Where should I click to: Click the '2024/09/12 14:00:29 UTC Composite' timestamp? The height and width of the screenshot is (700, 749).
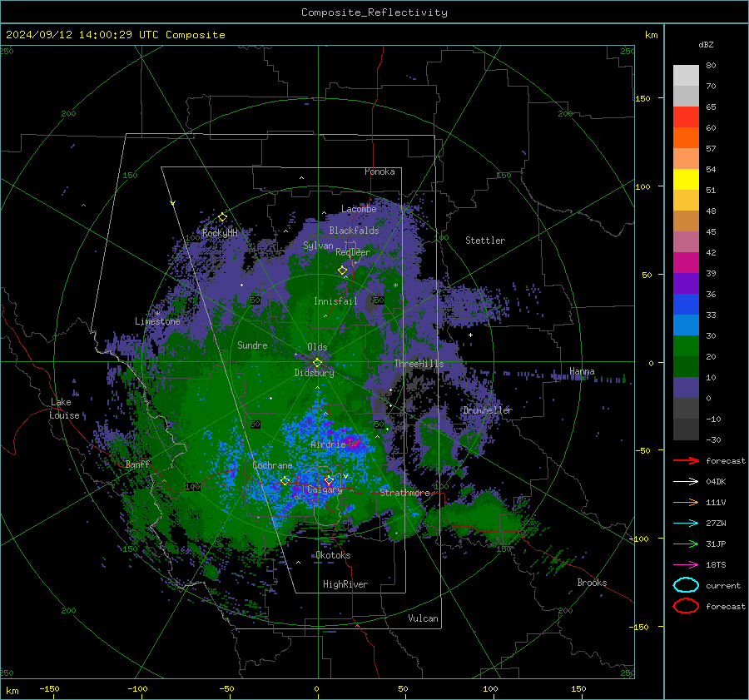coord(115,35)
